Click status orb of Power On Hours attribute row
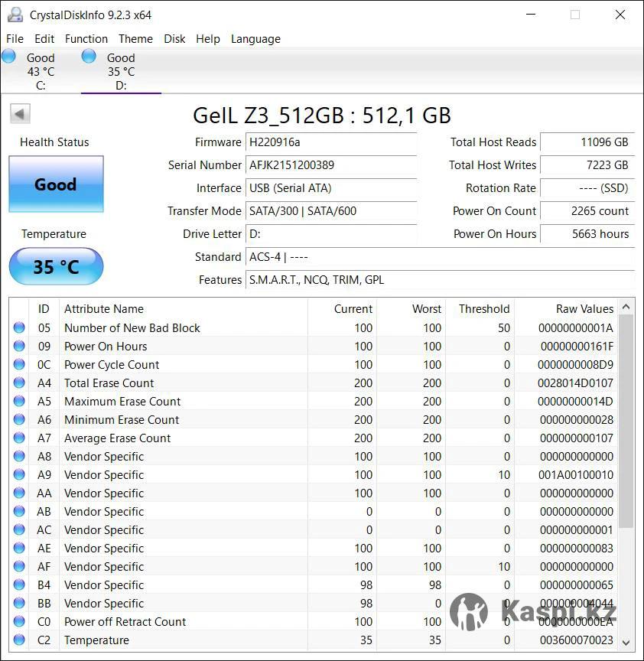Viewport: 644px width, 661px height. point(19,346)
